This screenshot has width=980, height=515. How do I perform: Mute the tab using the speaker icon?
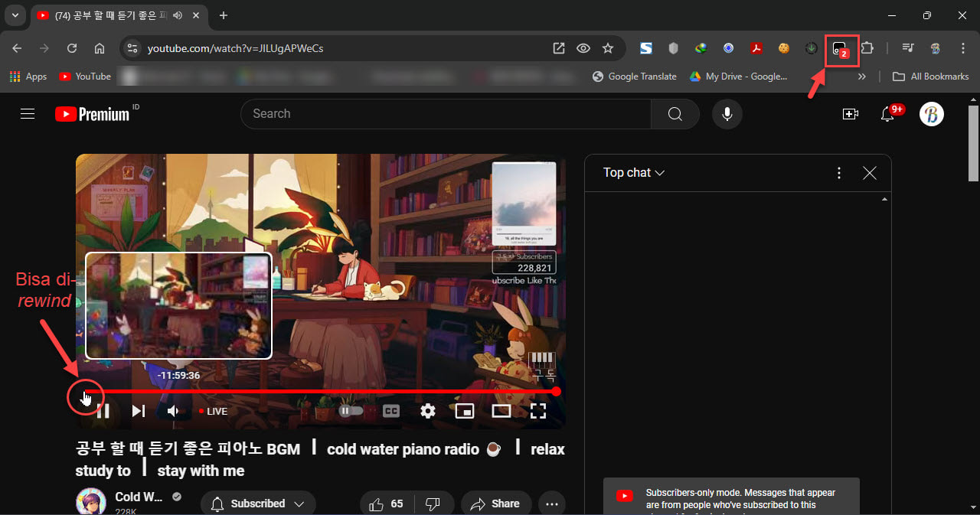click(x=178, y=15)
